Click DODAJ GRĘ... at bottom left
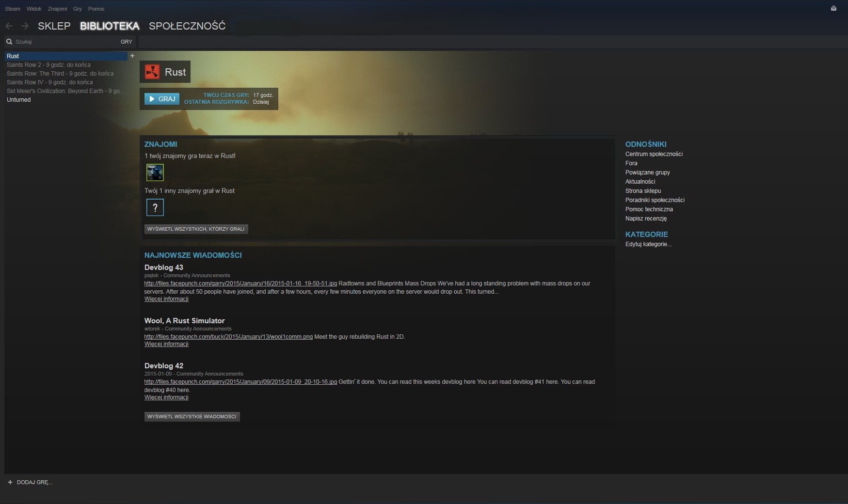This screenshot has width=848, height=504. pos(34,482)
